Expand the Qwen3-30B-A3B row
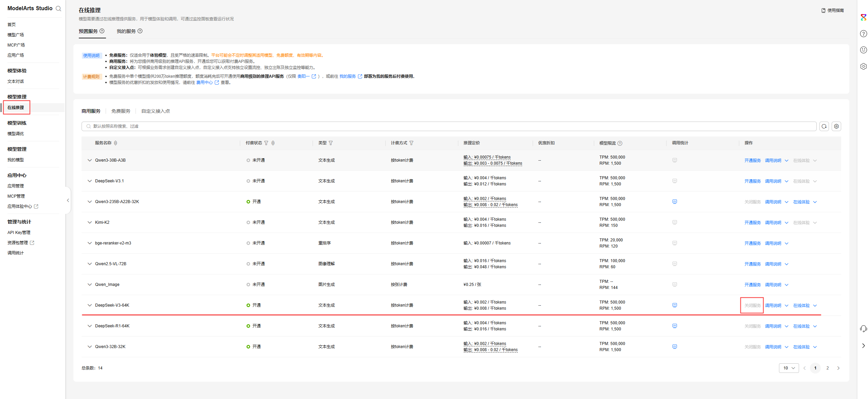 90,160
